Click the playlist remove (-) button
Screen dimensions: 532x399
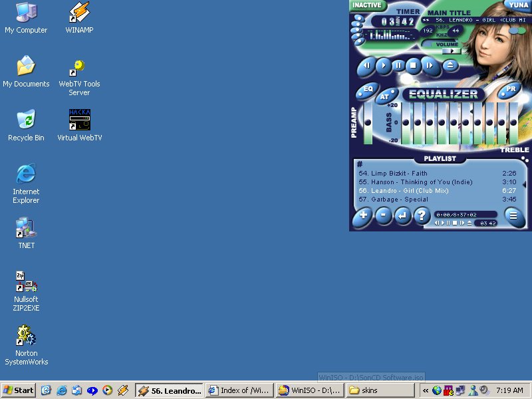pyautogui.click(x=383, y=215)
